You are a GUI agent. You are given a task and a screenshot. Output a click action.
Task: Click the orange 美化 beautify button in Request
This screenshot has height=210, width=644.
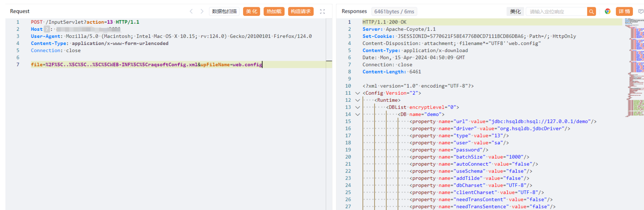tap(252, 11)
